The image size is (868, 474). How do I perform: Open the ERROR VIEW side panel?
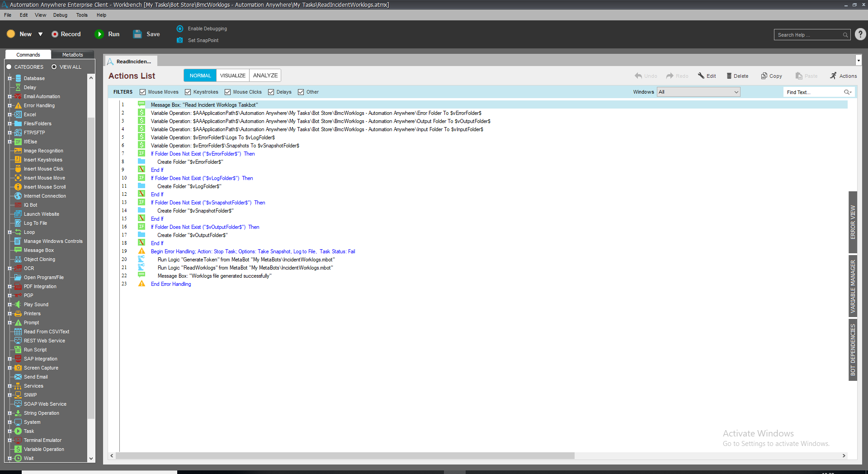coord(853,222)
